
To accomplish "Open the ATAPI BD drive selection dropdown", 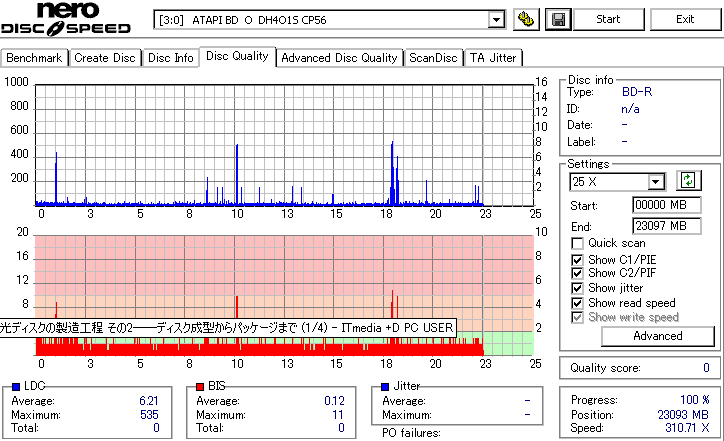I will (x=496, y=20).
